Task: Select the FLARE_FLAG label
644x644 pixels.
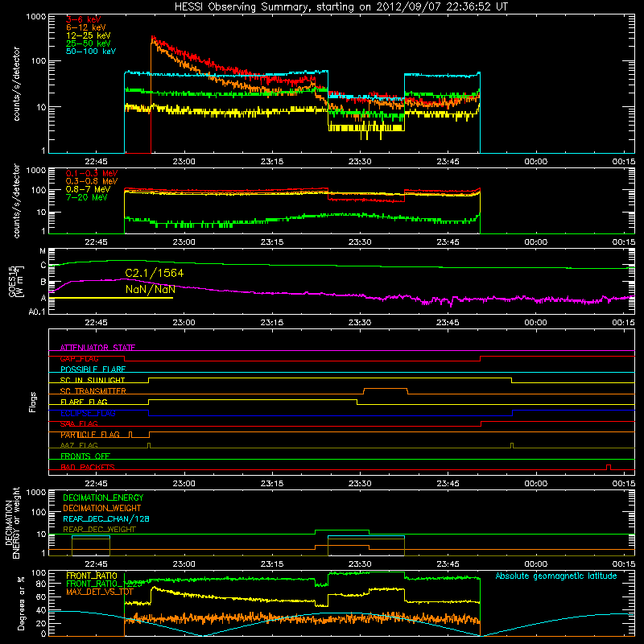Action: pos(84,402)
